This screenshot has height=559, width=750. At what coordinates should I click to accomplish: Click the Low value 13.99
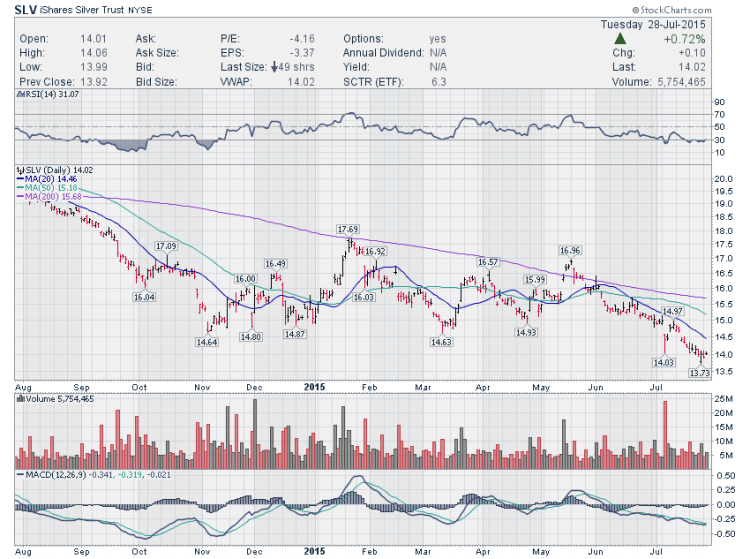93,67
